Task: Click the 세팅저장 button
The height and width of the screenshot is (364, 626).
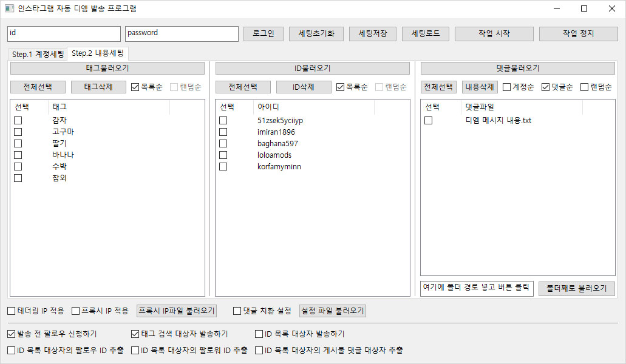Action: coord(373,34)
